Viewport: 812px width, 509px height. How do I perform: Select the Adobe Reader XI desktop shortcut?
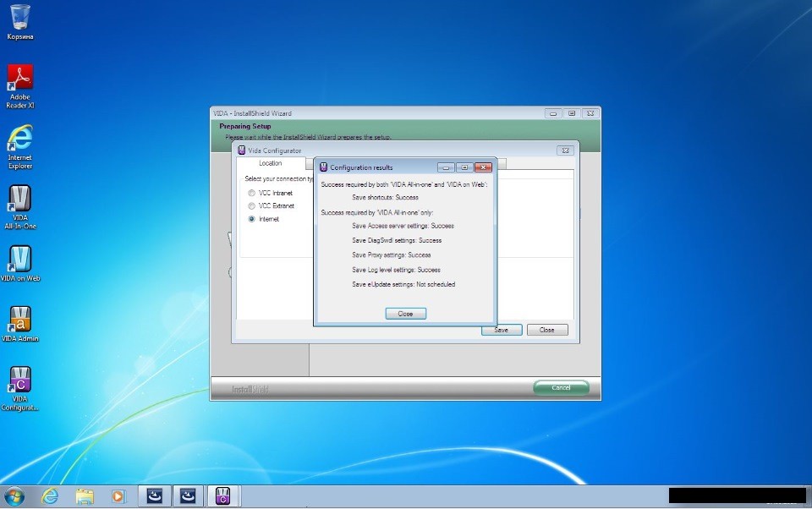(x=20, y=86)
